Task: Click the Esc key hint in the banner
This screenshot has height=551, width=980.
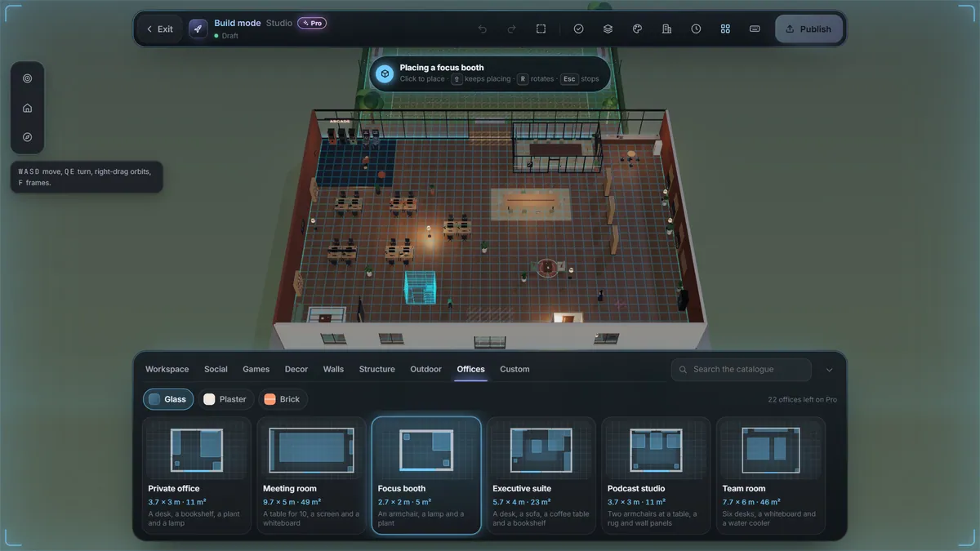Action: click(569, 79)
